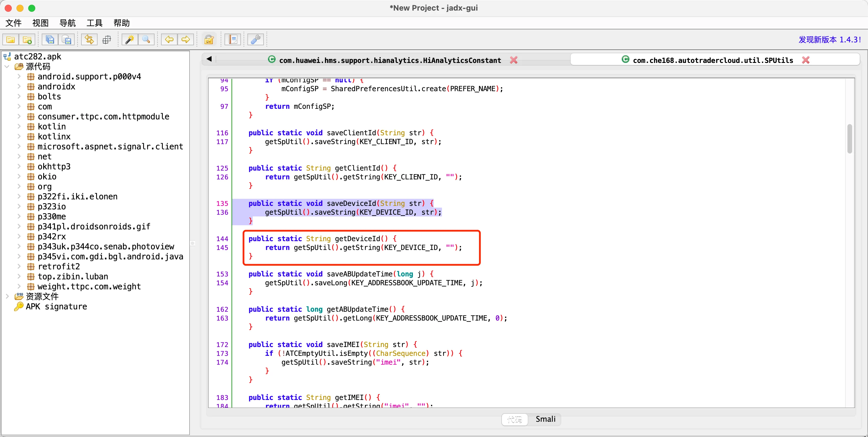Click line number 172 in gutter
868x437 pixels.
[222, 345]
